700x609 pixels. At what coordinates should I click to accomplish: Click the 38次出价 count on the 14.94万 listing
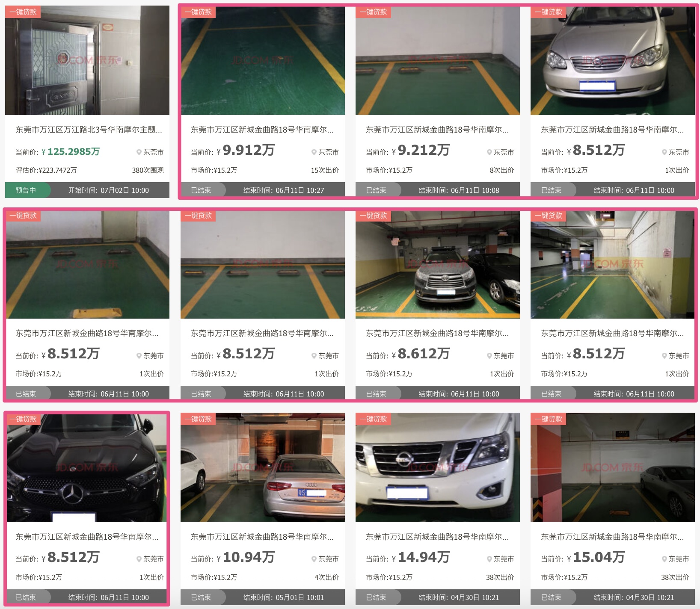pyautogui.click(x=500, y=577)
